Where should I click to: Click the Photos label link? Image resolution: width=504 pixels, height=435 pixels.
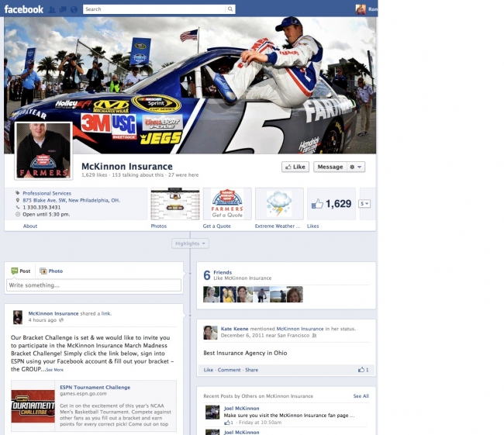point(159,226)
